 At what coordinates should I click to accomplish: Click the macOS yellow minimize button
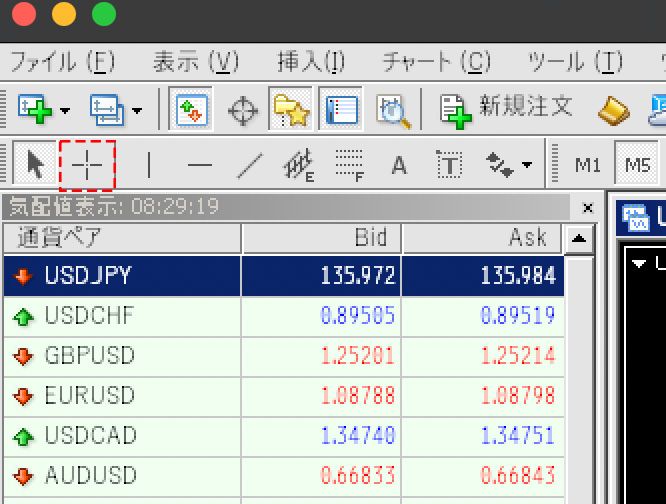[64, 14]
